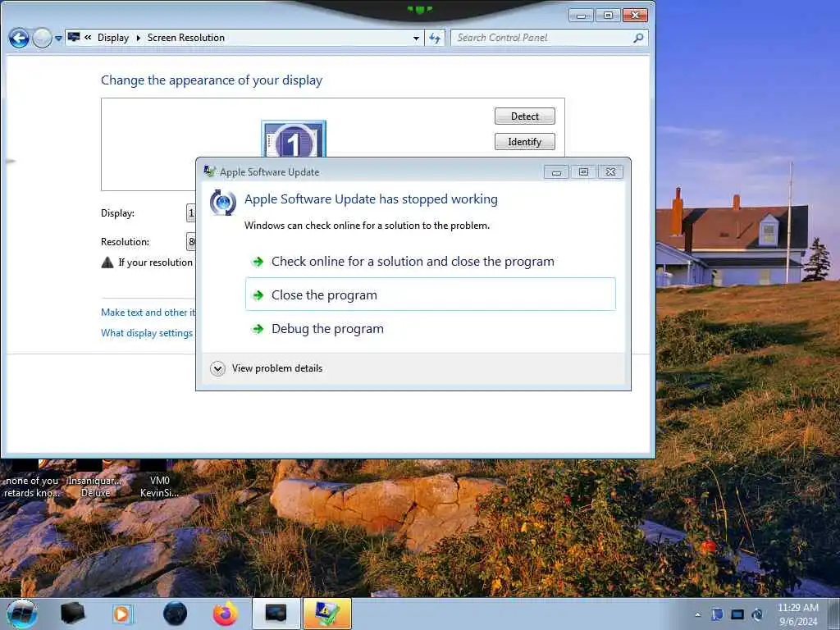The width and height of the screenshot is (840, 630).
Task: Click the search magnifier icon
Action: click(638, 38)
